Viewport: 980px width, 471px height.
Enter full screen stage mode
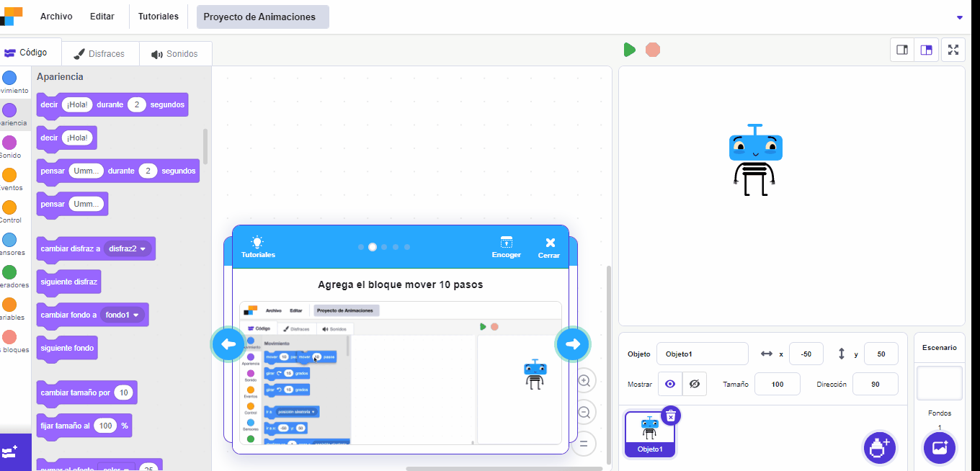[953, 50]
